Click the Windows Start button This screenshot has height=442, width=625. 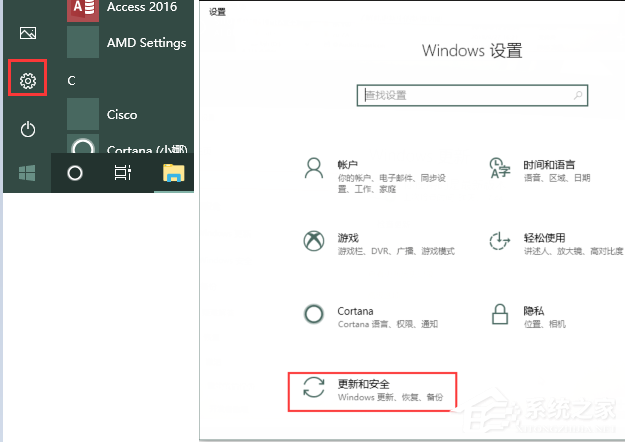27,173
